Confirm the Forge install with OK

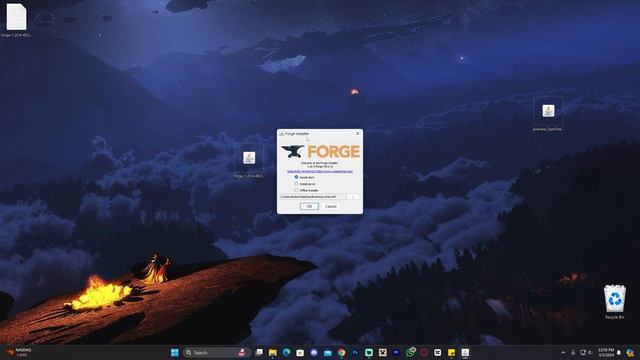point(309,207)
